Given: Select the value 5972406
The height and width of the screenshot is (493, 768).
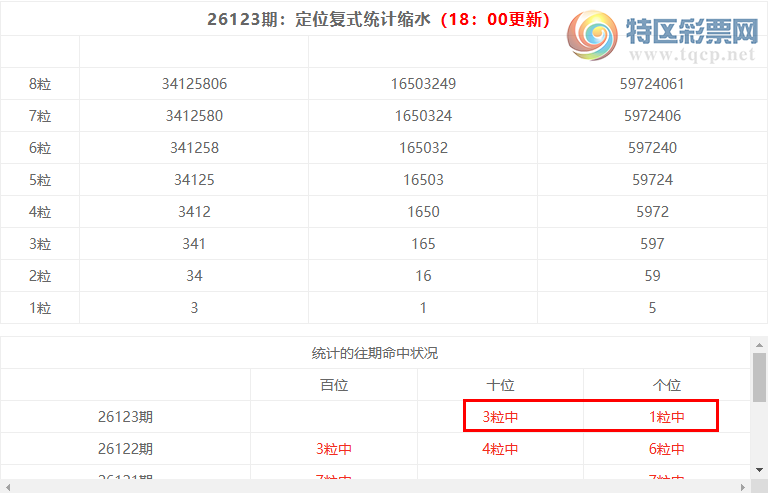Looking at the screenshot, I should click(x=652, y=116).
